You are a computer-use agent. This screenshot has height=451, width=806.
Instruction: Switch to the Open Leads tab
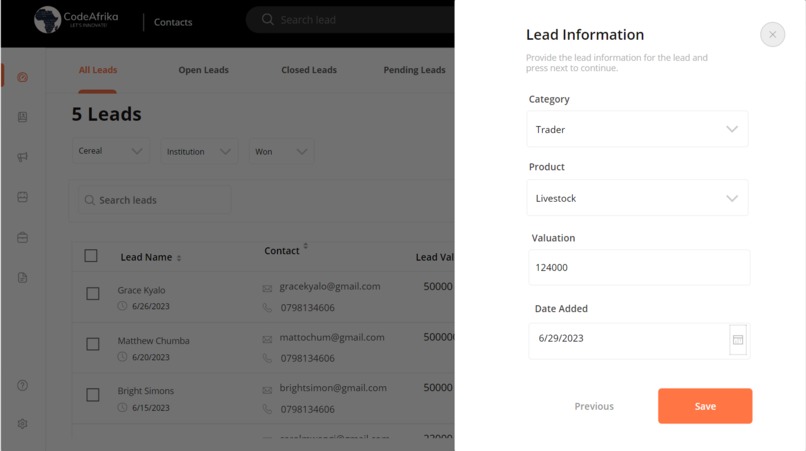204,70
